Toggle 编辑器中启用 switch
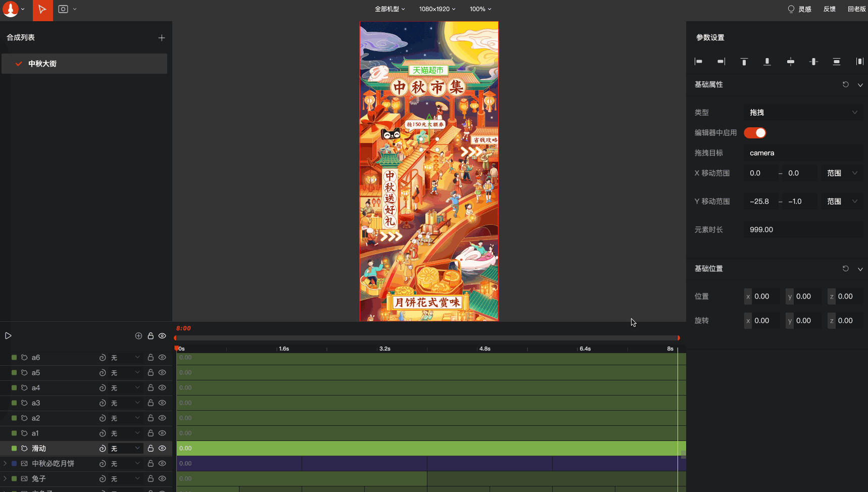868x492 pixels. 755,133
